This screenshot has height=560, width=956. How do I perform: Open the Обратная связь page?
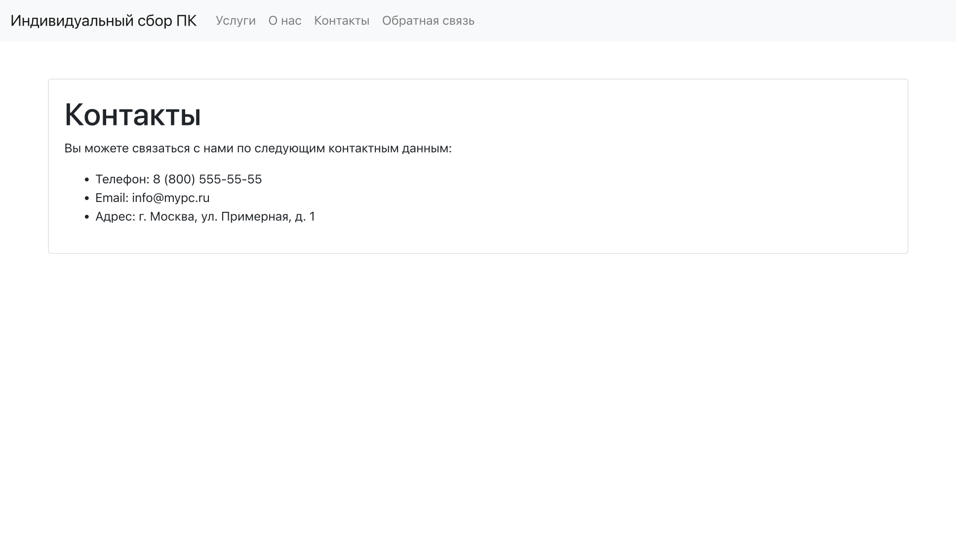tap(428, 21)
